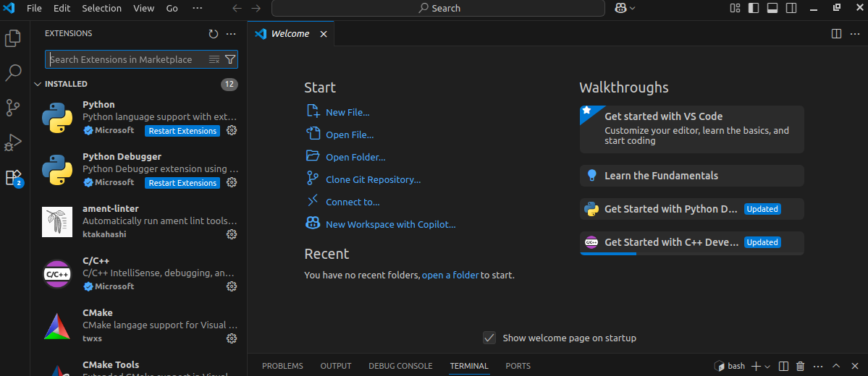Open Get Started with Python walkthrough
Screen dimensions: 868x376
pyautogui.click(x=692, y=209)
